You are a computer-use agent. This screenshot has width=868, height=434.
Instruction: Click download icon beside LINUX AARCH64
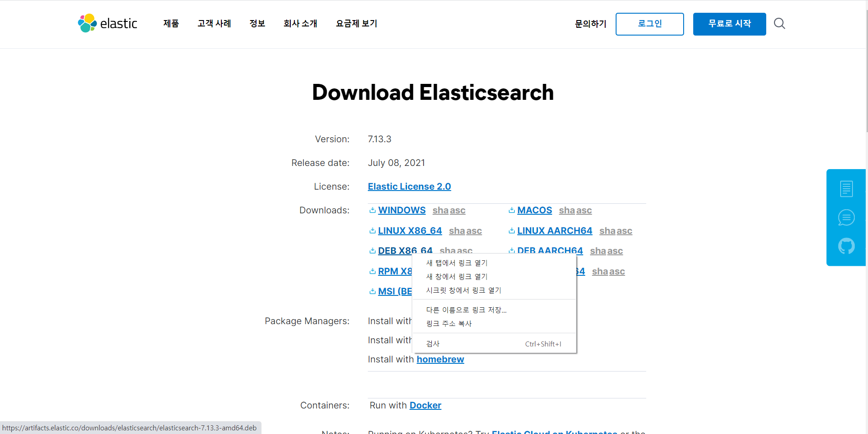click(x=512, y=231)
